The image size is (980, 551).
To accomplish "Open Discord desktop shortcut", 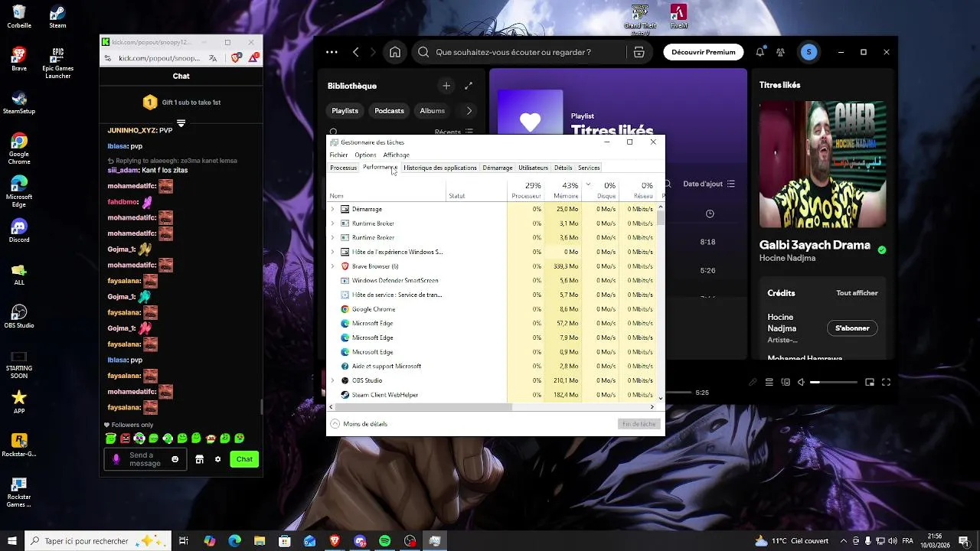I will coord(19,230).
